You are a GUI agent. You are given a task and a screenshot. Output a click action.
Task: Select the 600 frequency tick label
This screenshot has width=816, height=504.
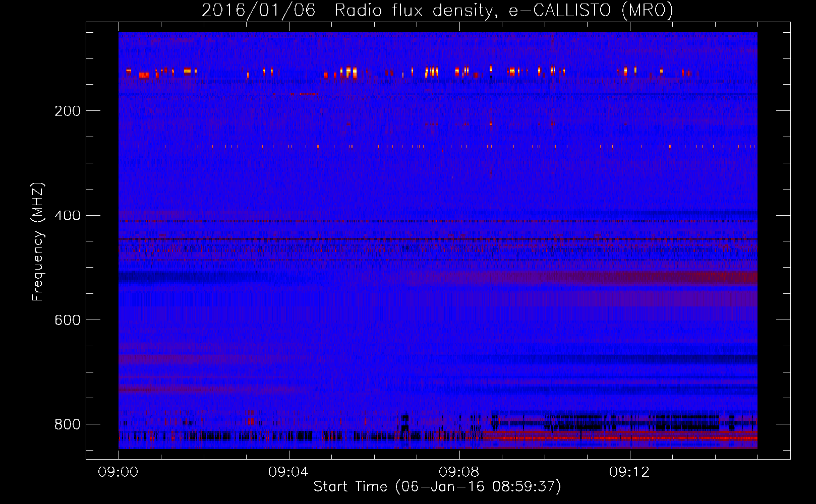pyautogui.click(x=68, y=321)
